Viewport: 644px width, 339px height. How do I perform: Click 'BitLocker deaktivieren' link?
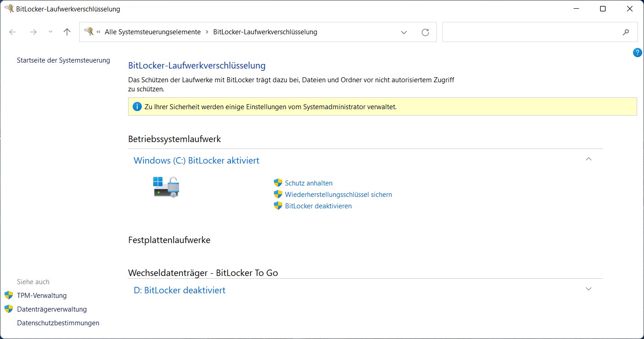(318, 206)
